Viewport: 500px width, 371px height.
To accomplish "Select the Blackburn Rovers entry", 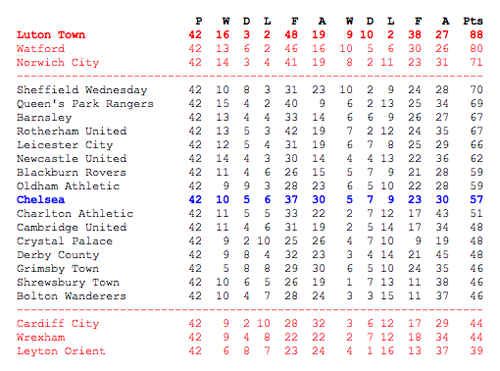I will tap(72, 172).
